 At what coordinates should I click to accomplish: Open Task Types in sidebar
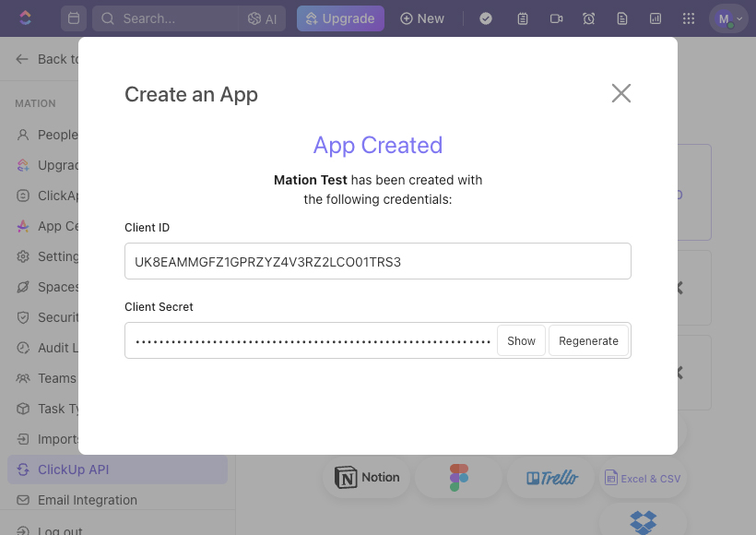click(x=47, y=408)
